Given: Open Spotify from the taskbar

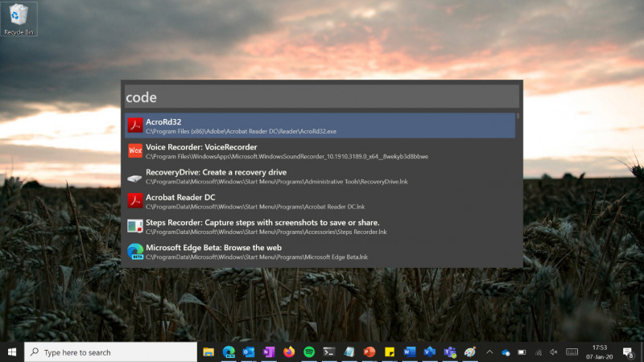Looking at the screenshot, I should 309,352.
